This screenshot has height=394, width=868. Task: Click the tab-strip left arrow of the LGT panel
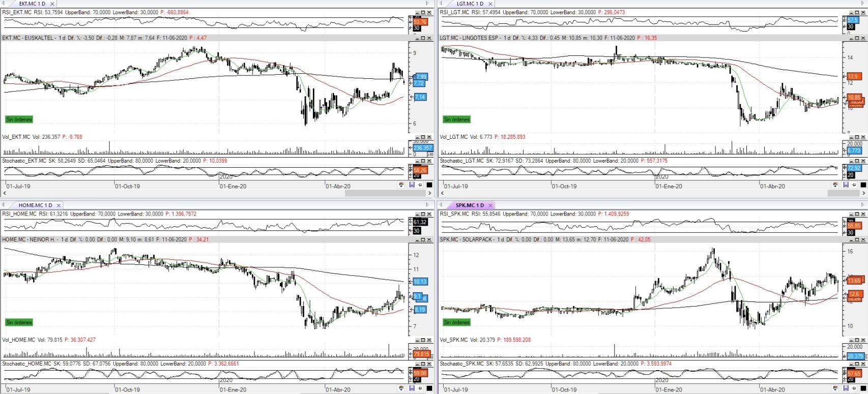click(442, 4)
